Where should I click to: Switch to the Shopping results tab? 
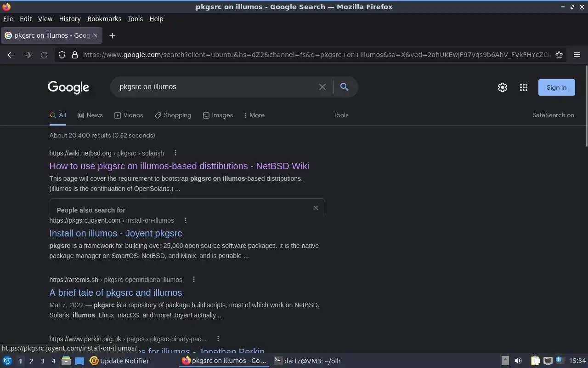173,115
